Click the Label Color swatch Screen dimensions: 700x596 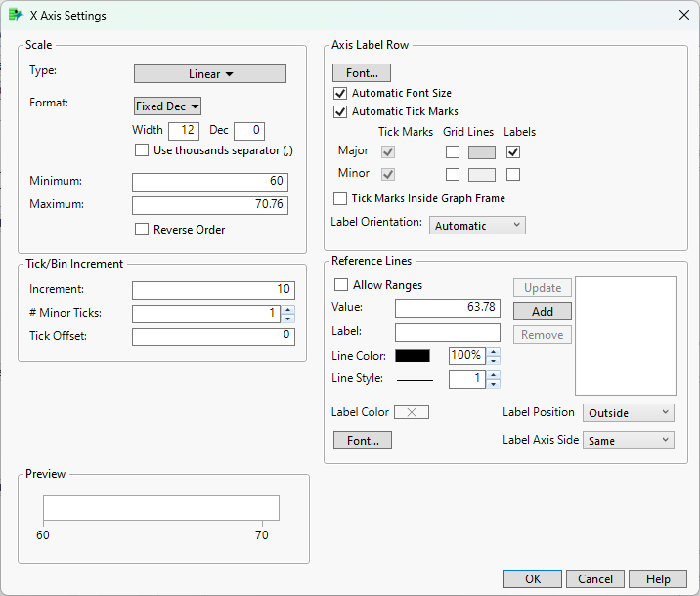pos(412,412)
